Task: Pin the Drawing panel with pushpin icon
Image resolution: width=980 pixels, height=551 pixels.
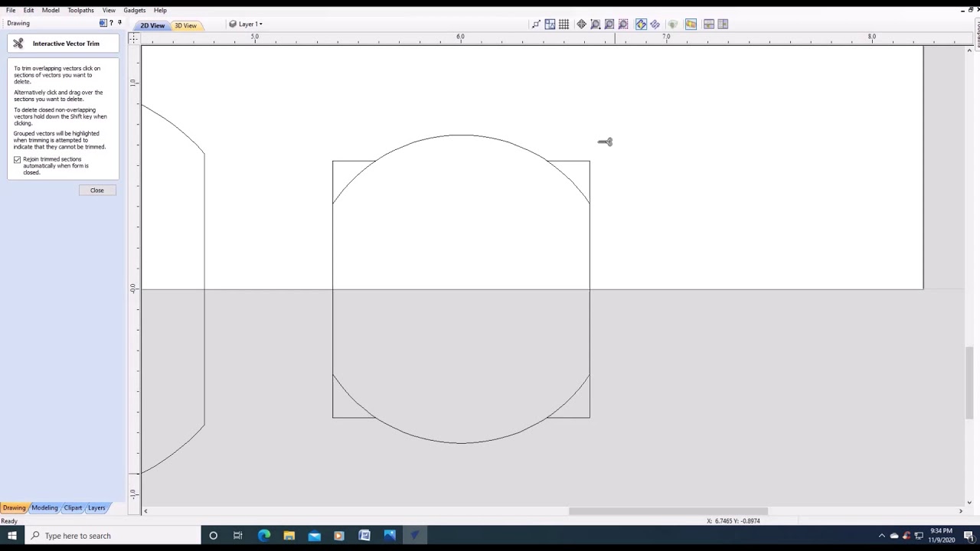Action: click(119, 23)
